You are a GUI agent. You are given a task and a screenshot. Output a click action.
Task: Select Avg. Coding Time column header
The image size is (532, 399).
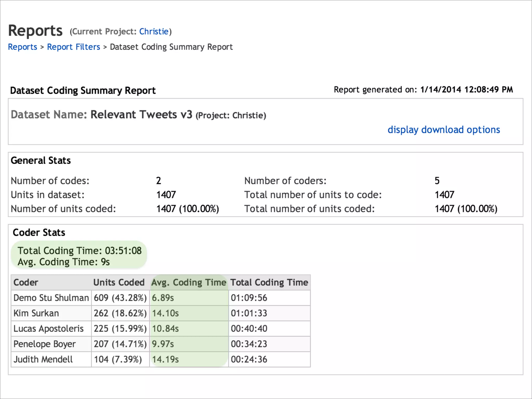[x=189, y=282]
